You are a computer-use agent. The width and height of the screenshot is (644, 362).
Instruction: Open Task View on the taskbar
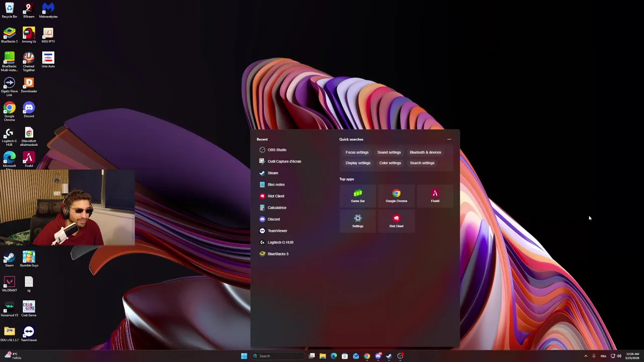click(x=312, y=356)
